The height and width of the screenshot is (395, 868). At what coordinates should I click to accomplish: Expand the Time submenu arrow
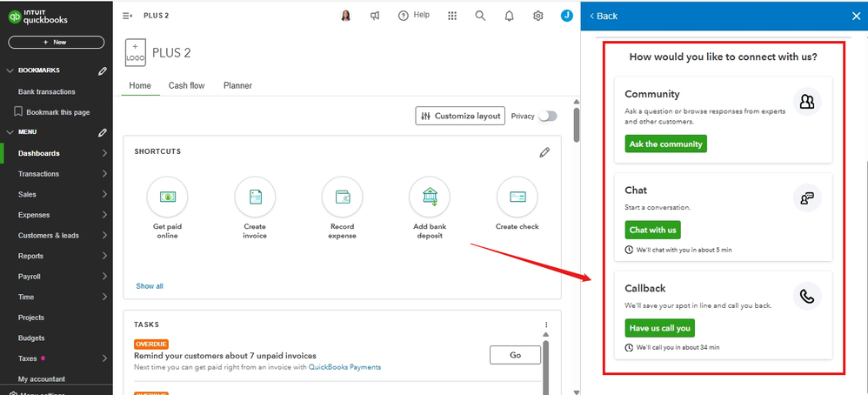(104, 297)
